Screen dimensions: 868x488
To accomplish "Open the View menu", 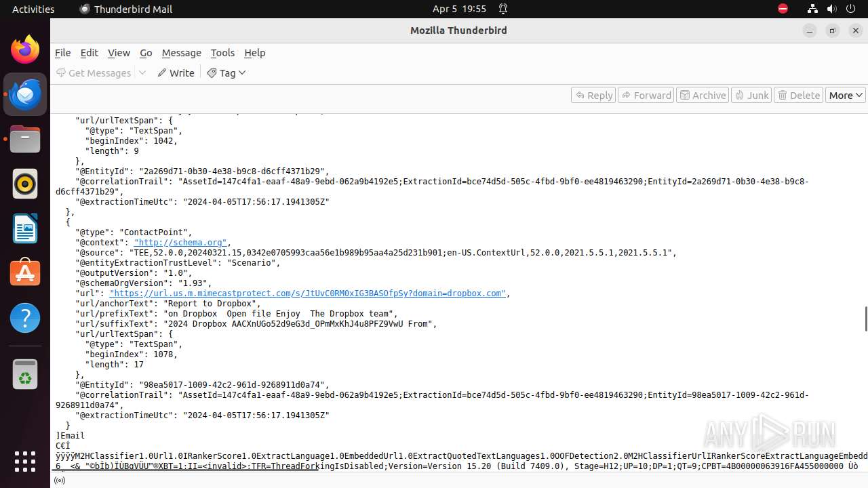I will click(x=119, y=52).
